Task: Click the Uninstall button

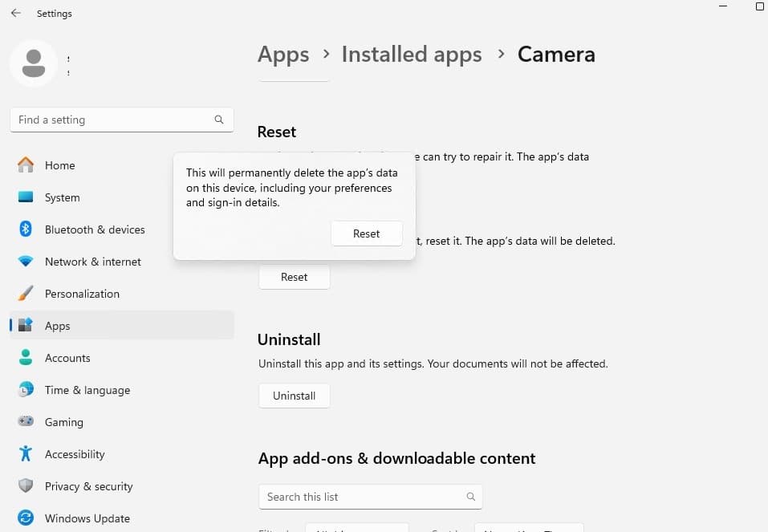Action: pyautogui.click(x=294, y=396)
